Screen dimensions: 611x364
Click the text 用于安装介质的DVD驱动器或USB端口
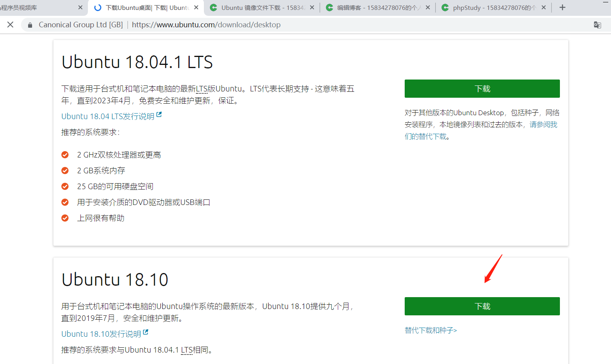[x=143, y=202]
